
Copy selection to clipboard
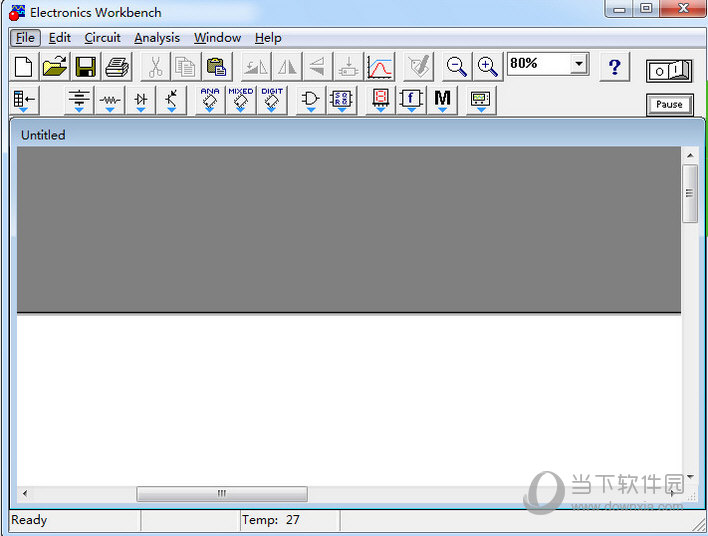pyautogui.click(x=186, y=67)
